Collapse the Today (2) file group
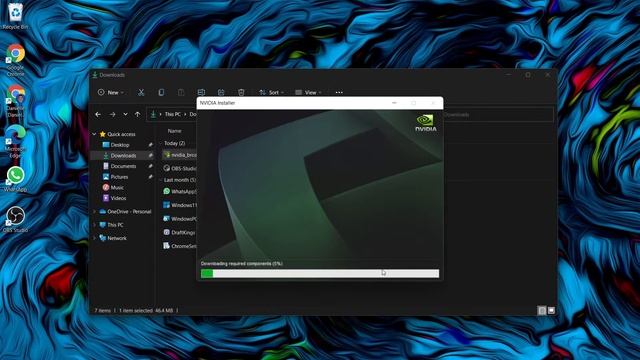 tap(160, 143)
